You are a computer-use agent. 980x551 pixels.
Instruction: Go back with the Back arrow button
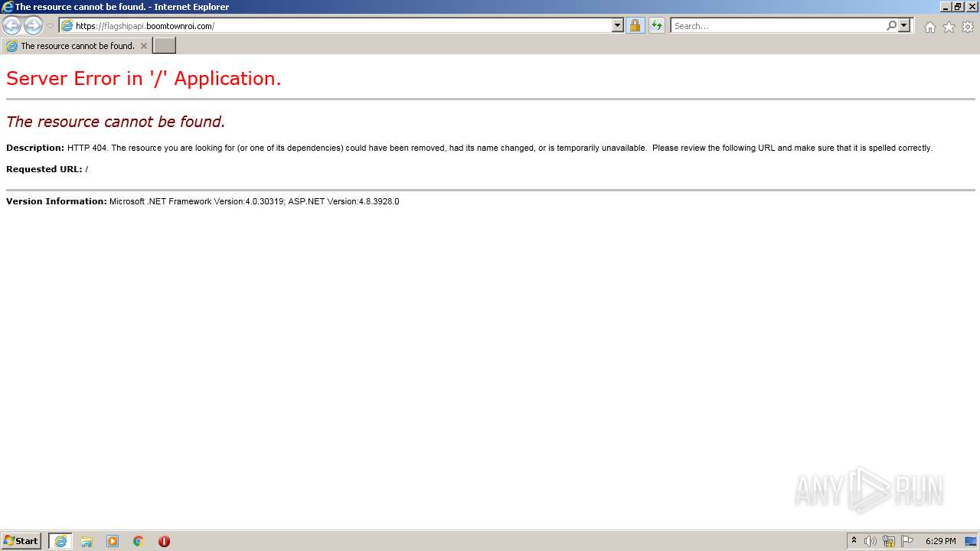pyautogui.click(x=11, y=26)
